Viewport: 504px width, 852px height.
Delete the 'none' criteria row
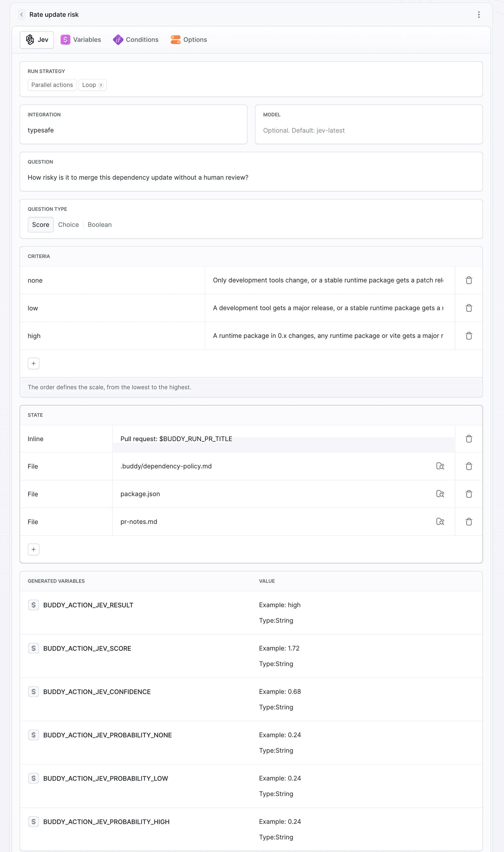pos(469,280)
